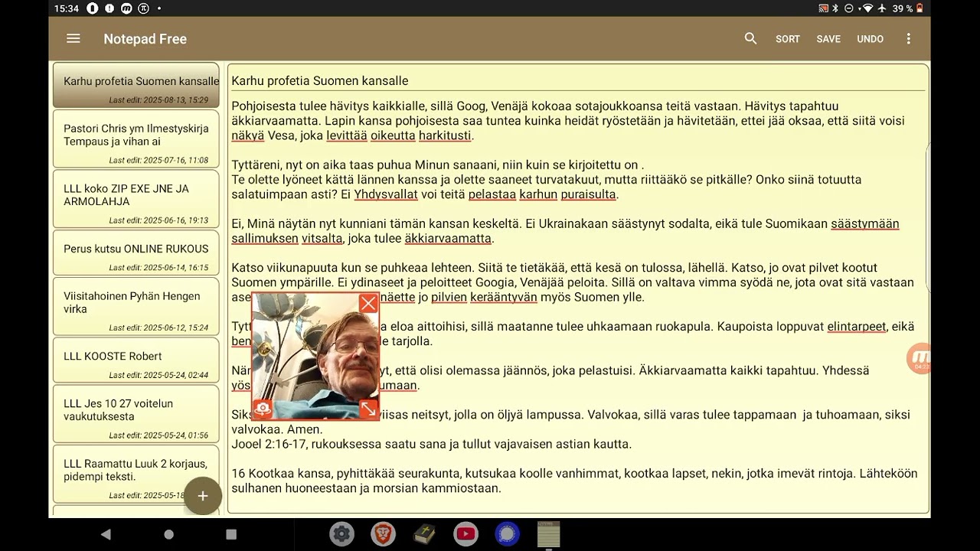The height and width of the screenshot is (551, 980).
Task: Open note LLL koko ZIP EXE JNE
Action: (136, 199)
